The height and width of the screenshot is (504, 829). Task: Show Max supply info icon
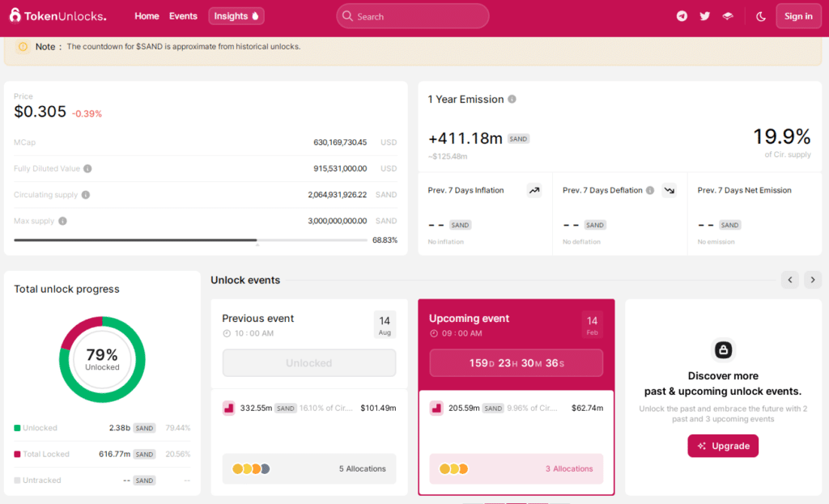point(62,221)
